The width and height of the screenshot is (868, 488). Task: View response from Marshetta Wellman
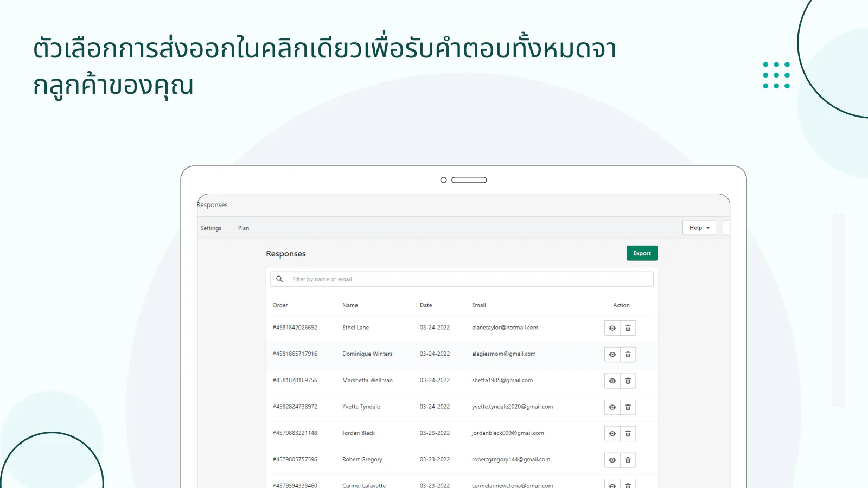[x=612, y=381]
